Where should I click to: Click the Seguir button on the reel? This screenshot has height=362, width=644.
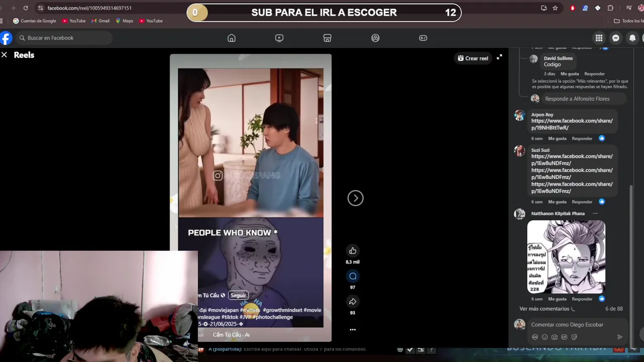[x=238, y=295]
